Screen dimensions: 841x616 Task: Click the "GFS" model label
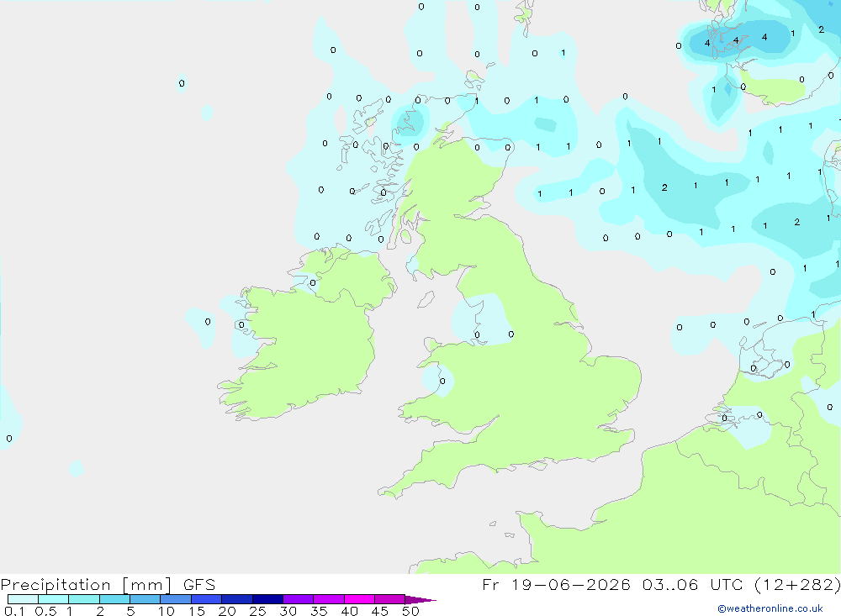pos(199,584)
